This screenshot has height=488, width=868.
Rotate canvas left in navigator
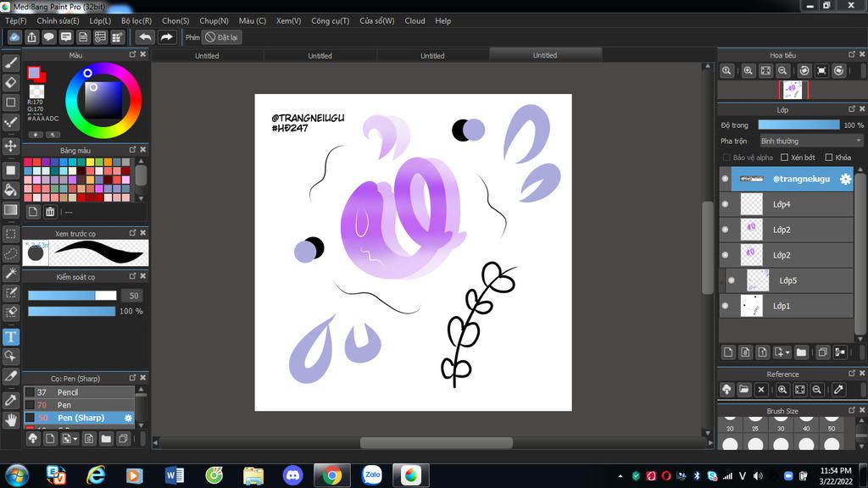coord(804,71)
